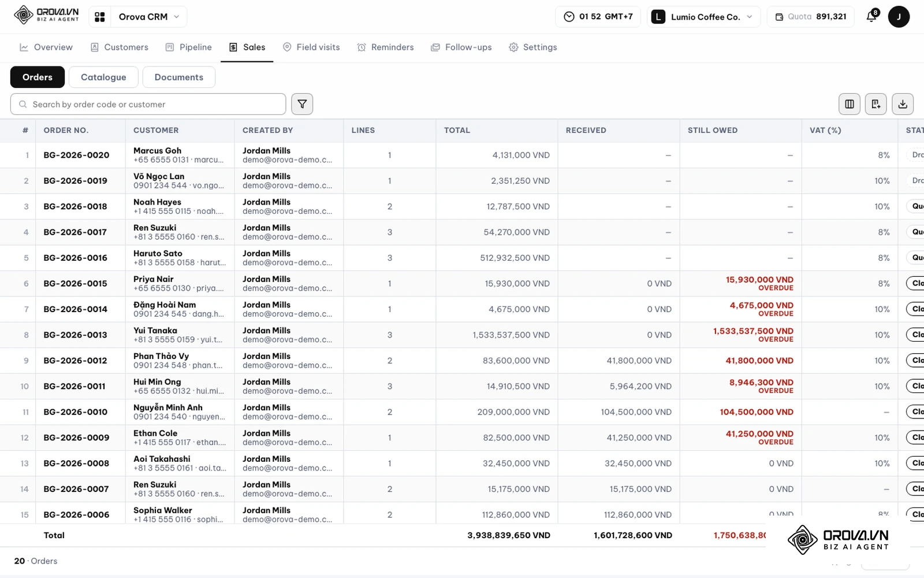Open order BG-2026-0017
The image size is (924, 578).
click(x=75, y=232)
